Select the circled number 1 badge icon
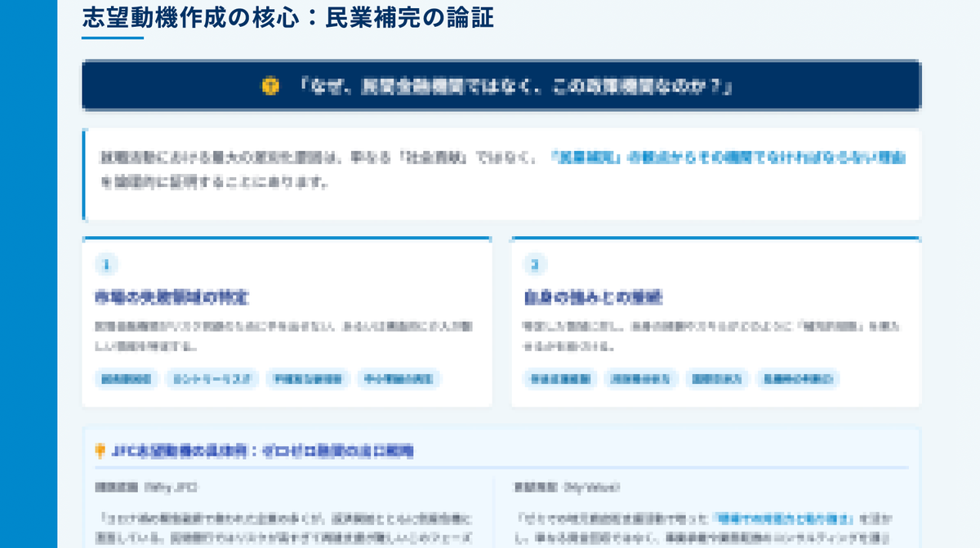 click(106, 265)
